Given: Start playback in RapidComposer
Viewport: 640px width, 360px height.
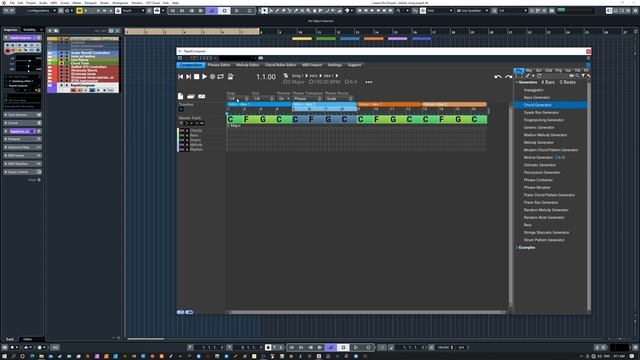Looking at the screenshot, I should tap(204, 76).
